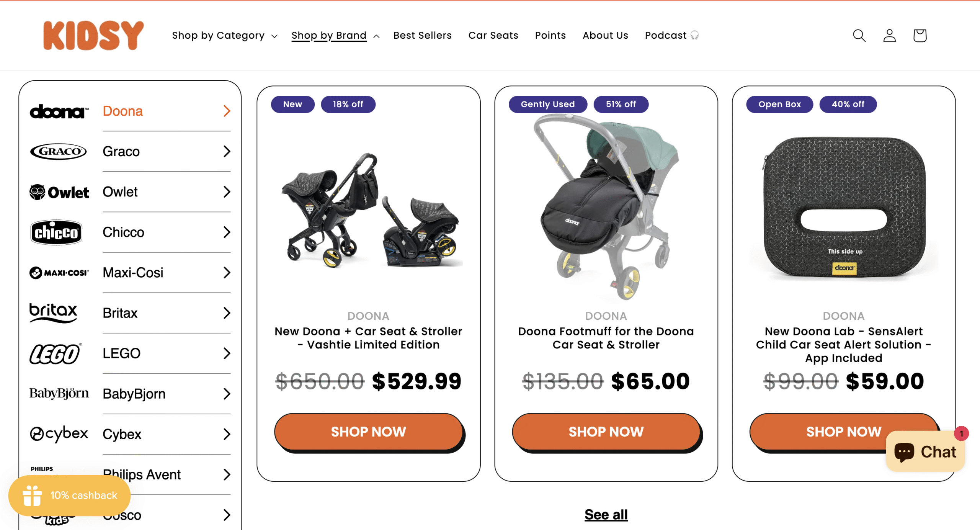Expand the Owlet brand arrow
This screenshot has height=530, width=980.
[227, 192]
